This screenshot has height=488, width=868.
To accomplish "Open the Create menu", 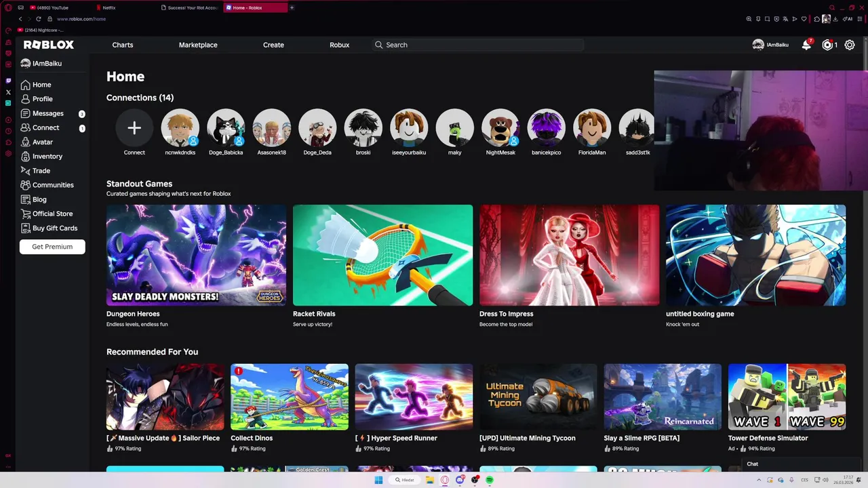I will 273,45.
